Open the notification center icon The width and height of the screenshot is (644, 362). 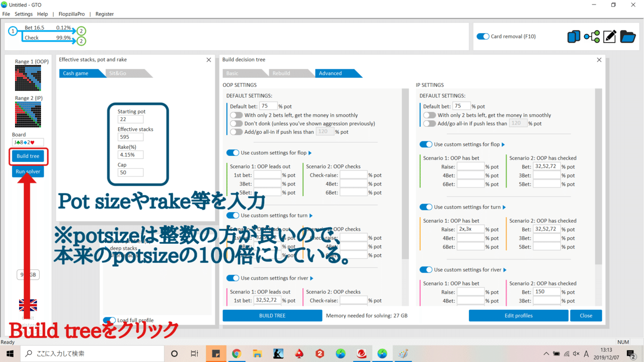coord(631,353)
